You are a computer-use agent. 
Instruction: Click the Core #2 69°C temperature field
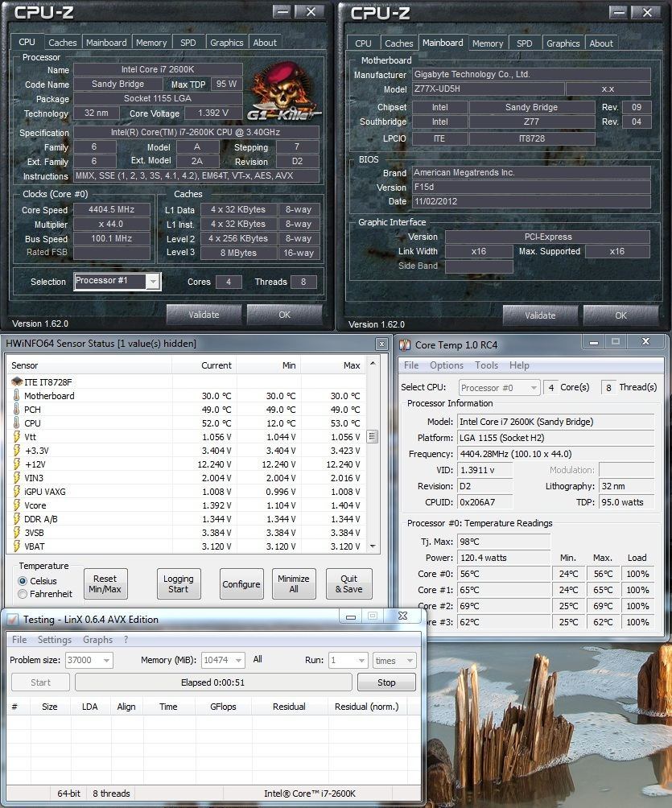(504, 606)
